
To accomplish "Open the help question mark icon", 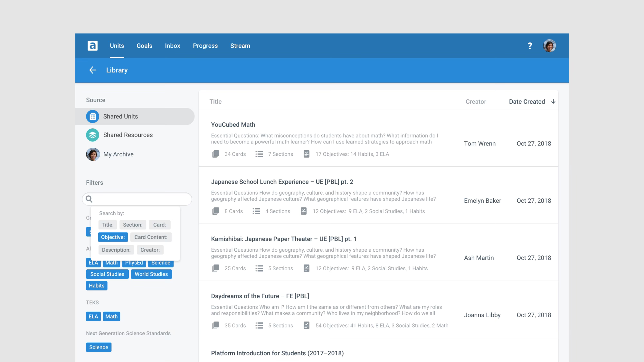I will (530, 46).
